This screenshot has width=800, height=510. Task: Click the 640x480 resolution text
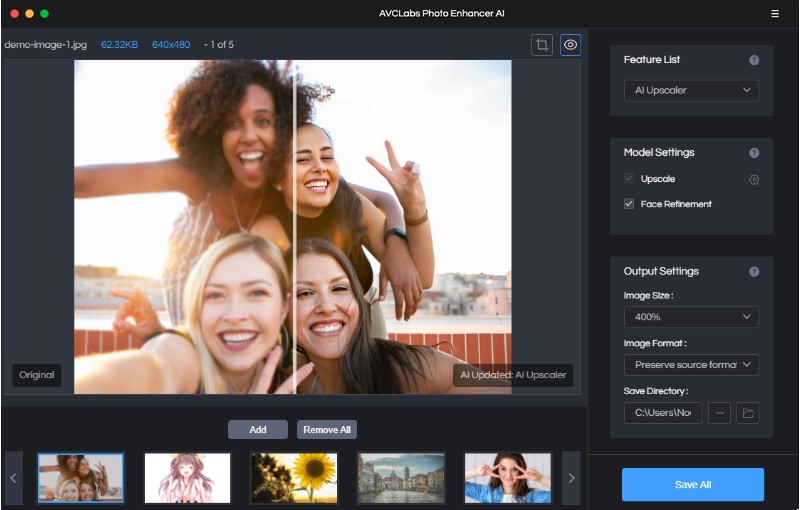click(171, 45)
